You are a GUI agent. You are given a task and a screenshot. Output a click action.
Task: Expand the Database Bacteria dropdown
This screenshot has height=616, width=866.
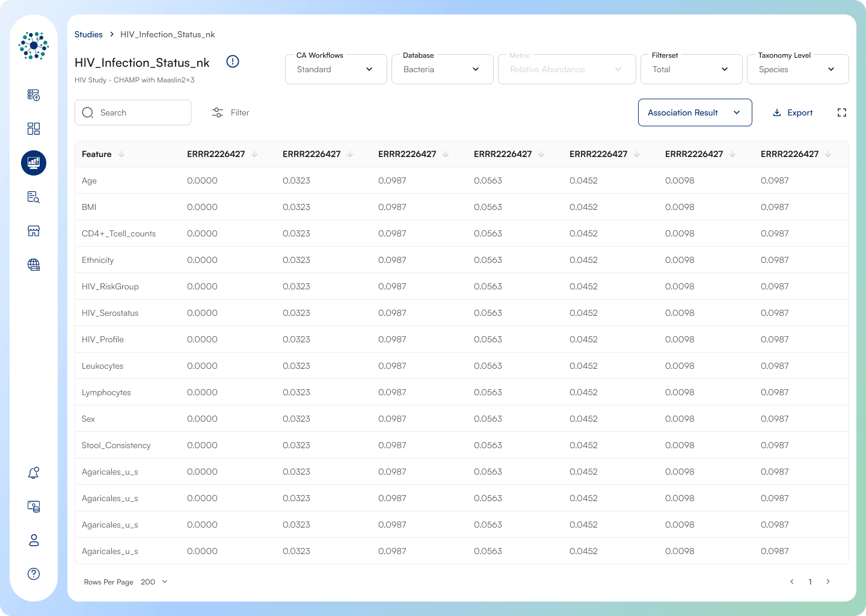click(442, 69)
